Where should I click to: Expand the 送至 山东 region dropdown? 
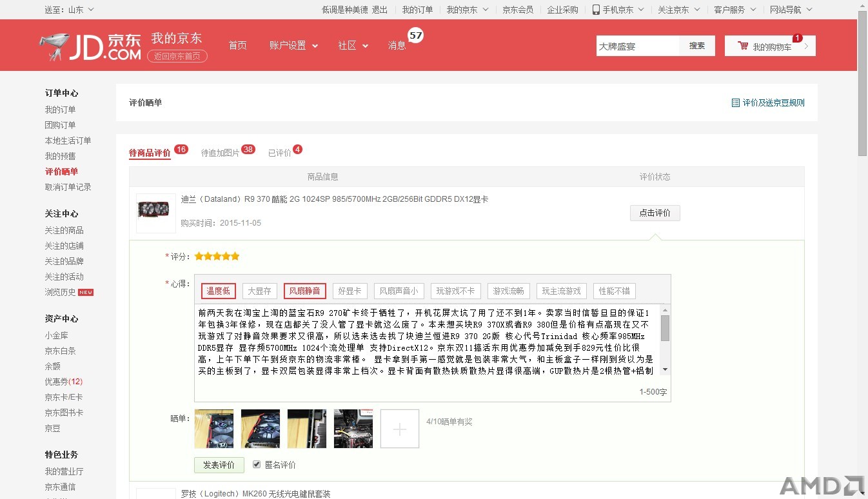pos(69,10)
